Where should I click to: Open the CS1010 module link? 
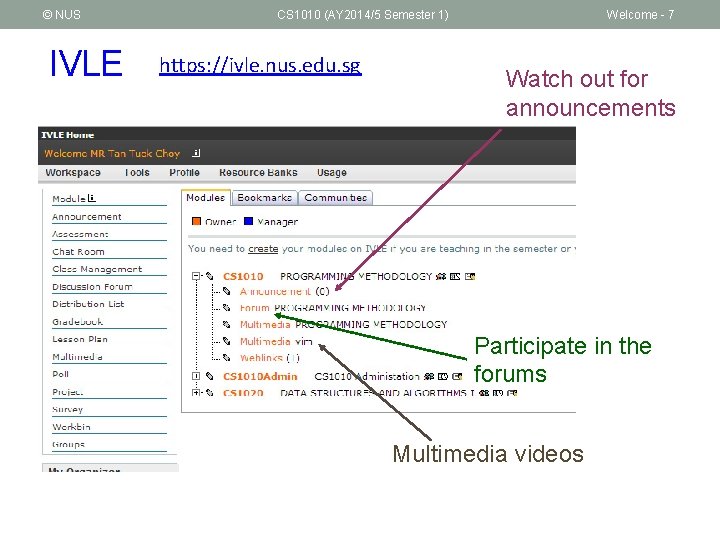click(x=243, y=276)
